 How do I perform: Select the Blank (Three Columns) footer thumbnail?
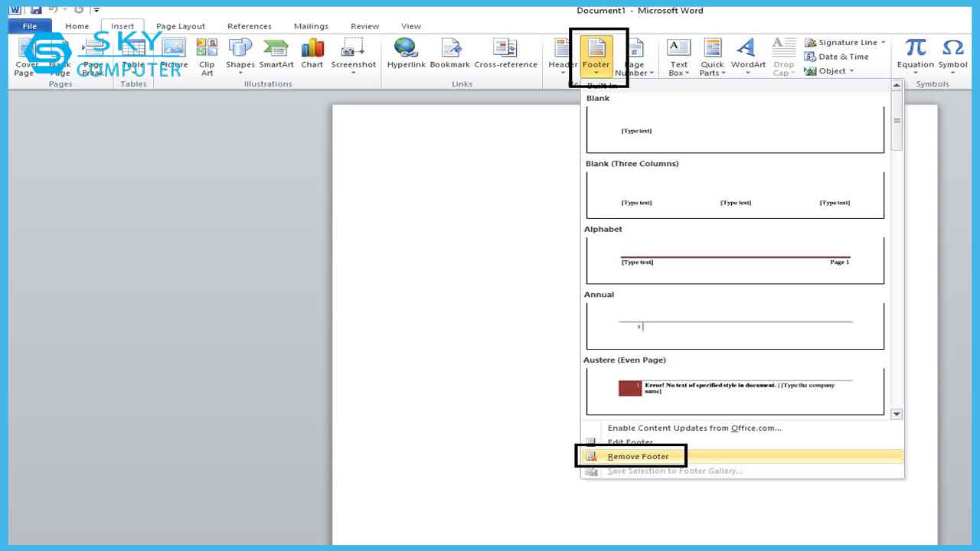(x=735, y=195)
